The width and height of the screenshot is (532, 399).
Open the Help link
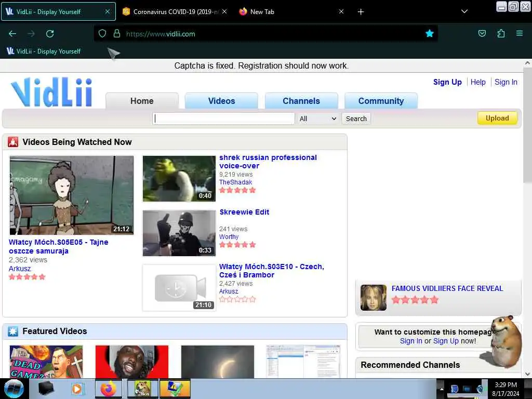(x=478, y=82)
